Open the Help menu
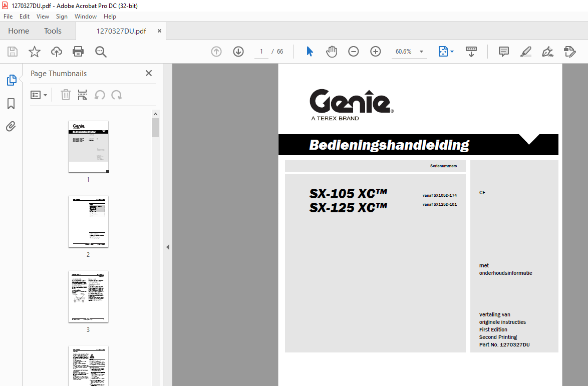Viewport: 588px width, 386px height. (110, 17)
